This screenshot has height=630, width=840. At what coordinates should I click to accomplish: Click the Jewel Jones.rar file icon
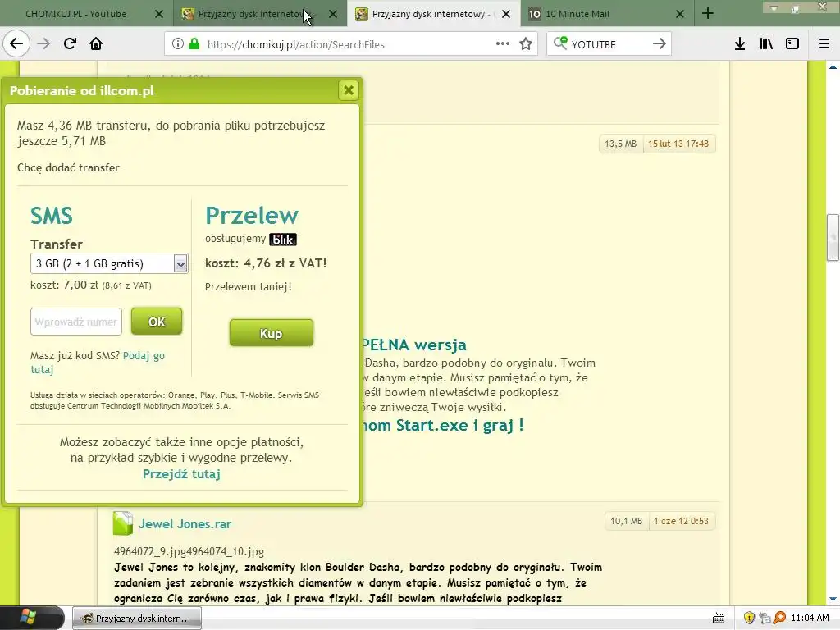click(123, 523)
